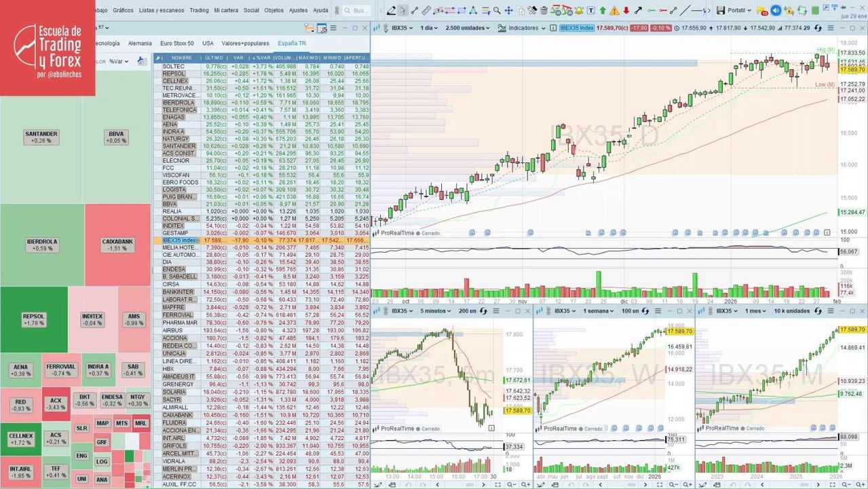This screenshot has height=489, width=868.
Task: Click the CAIXABANK heatmap tile
Action: point(117,244)
